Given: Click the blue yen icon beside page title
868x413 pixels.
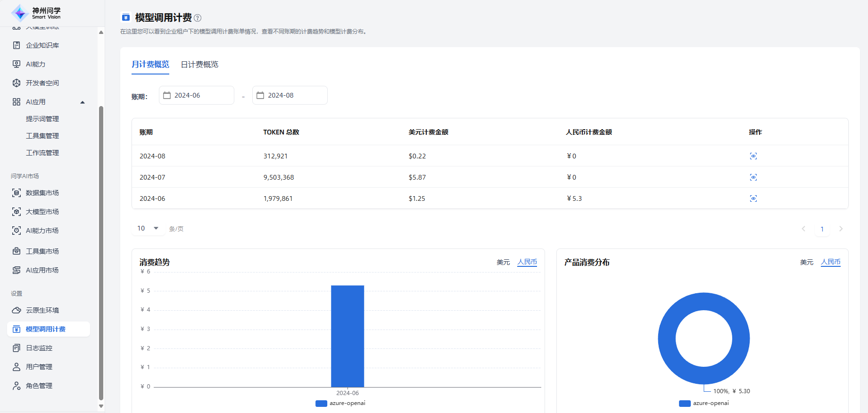Looking at the screenshot, I should [126, 17].
